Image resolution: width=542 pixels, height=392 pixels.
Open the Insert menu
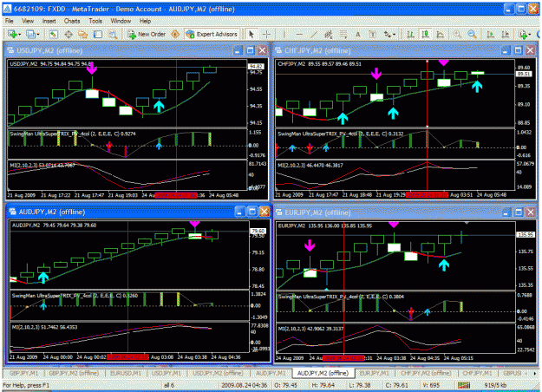49,21
